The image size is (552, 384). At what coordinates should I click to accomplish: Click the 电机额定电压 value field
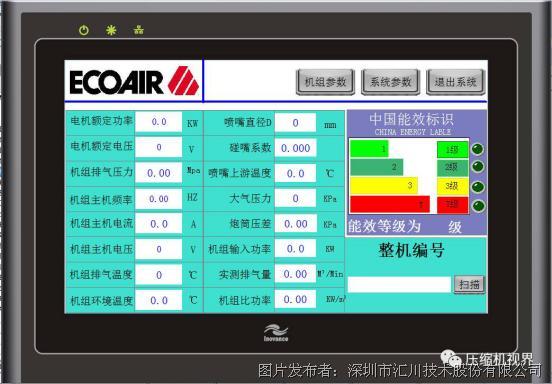coord(159,147)
